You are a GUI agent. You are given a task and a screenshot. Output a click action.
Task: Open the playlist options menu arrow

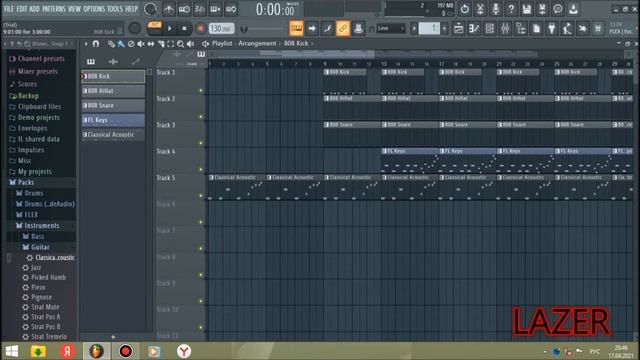coord(86,43)
